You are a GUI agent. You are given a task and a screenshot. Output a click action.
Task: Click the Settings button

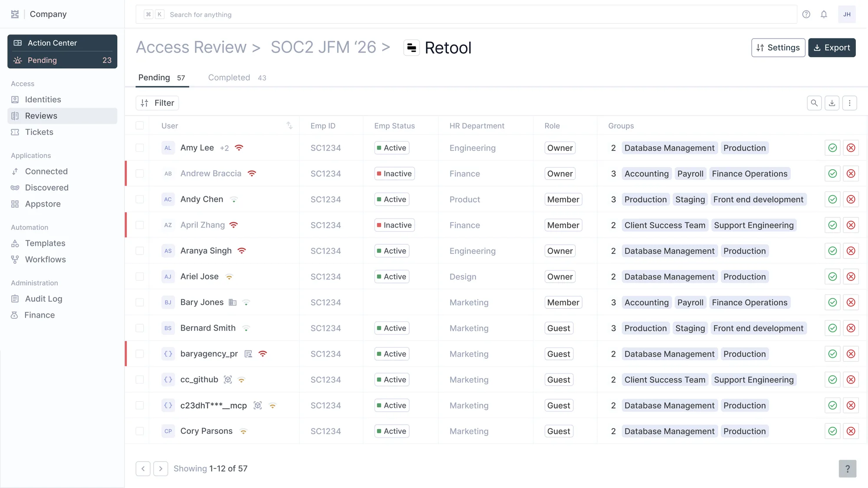pos(778,48)
